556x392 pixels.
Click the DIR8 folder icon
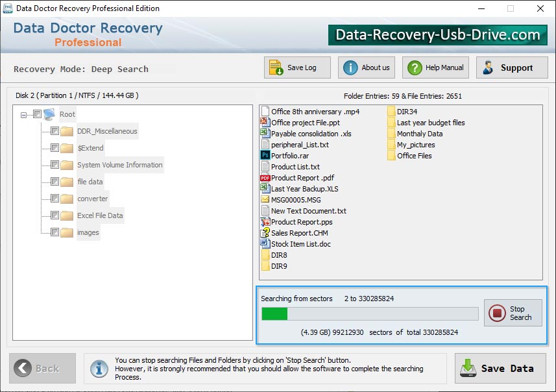pyautogui.click(x=265, y=254)
